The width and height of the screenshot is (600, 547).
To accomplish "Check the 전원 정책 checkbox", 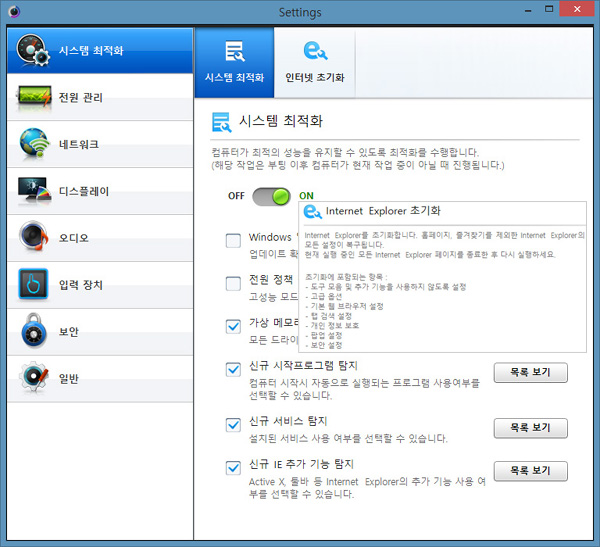I will coord(233,284).
